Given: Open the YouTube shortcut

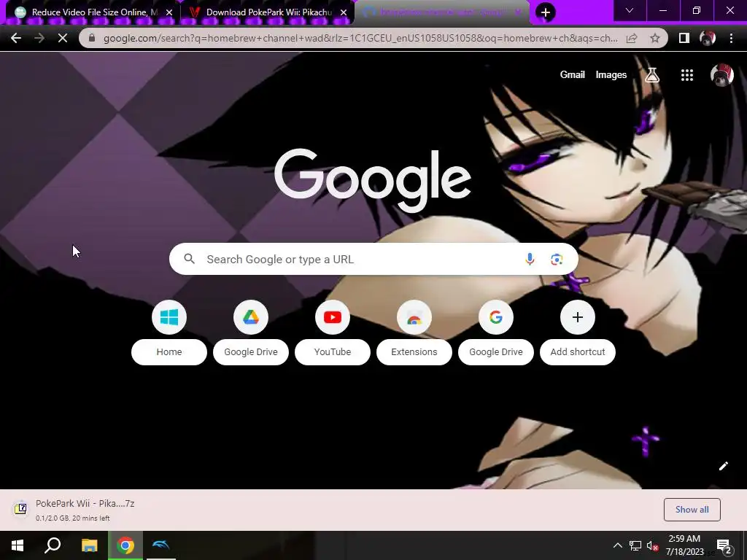Looking at the screenshot, I should click(333, 332).
